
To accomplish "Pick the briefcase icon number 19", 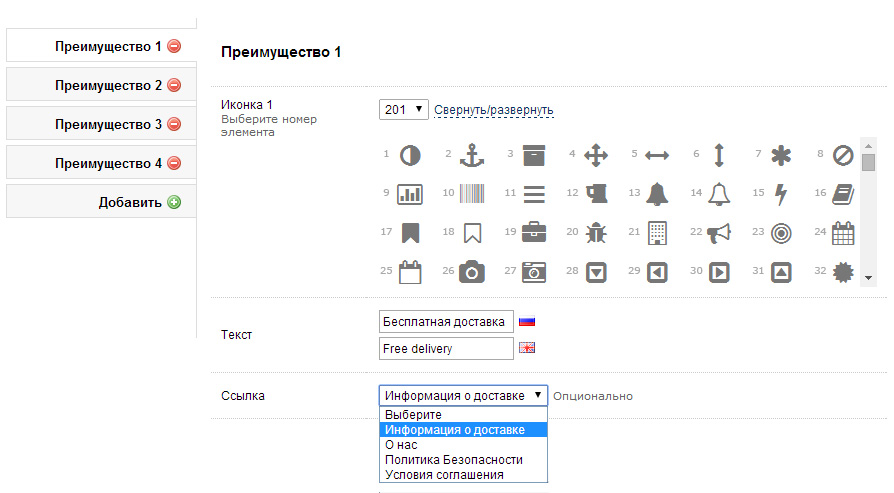I will (534, 232).
